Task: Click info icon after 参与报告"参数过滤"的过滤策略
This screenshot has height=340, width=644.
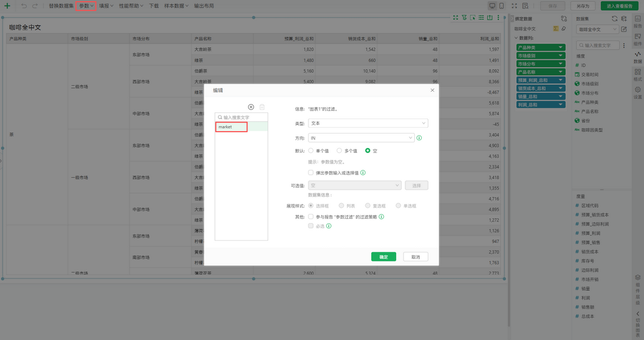Action: tap(382, 217)
